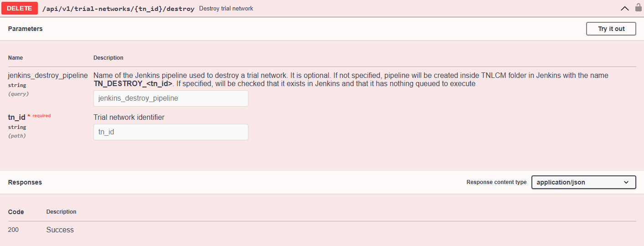Click the Try it out button
Viewport: 644px width, 246px height.
[x=611, y=29]
